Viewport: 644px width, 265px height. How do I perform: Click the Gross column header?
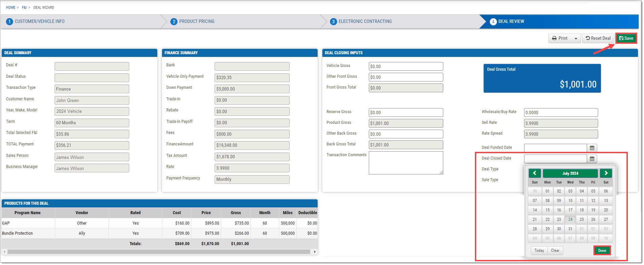pyautogui.click(x=236, y=213)
